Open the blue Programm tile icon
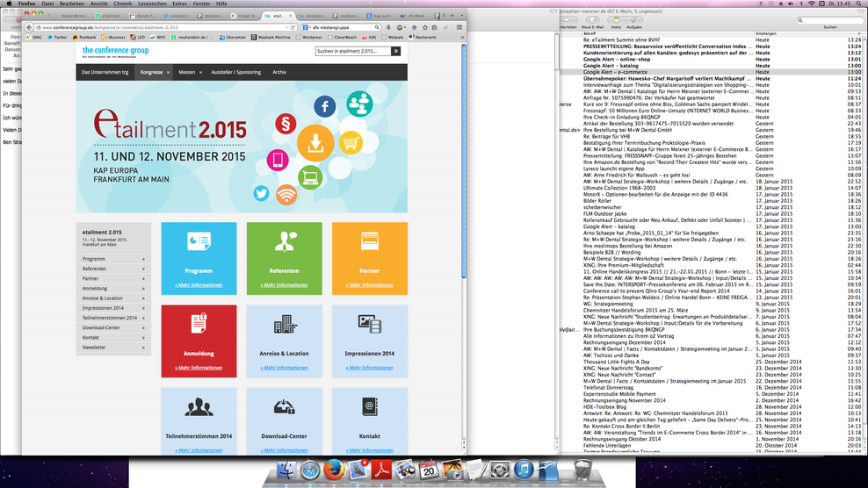 pos(199,241)
